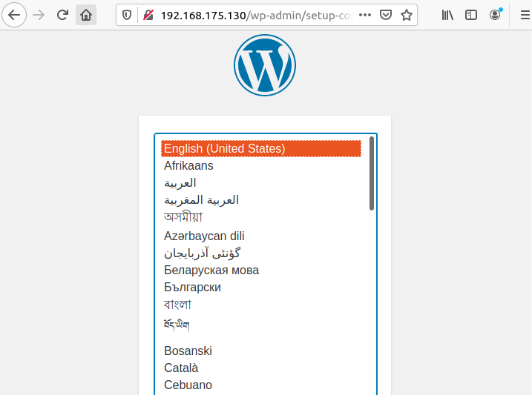The height and width of the screenshot is (395, 532).
Task: Open the Firefox account menu
Action: click(x=495, y=15)
